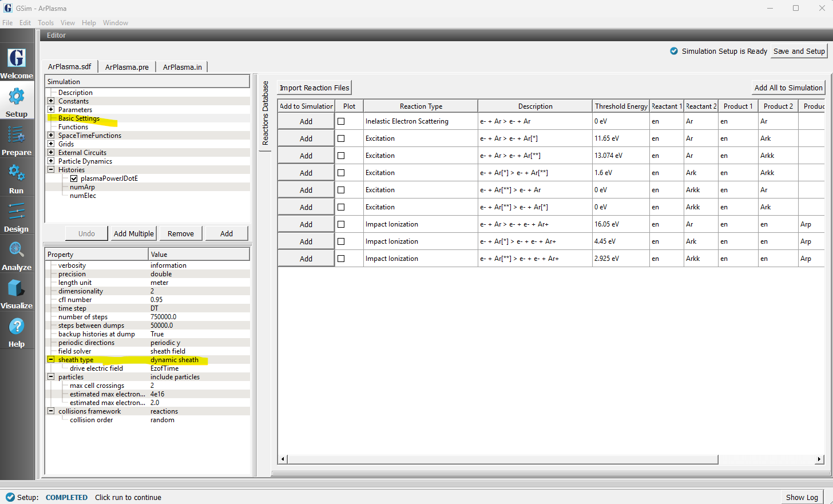Collapse the Histories tree node
The height and width of the screenshot is (504, 833).
point(51,170)
